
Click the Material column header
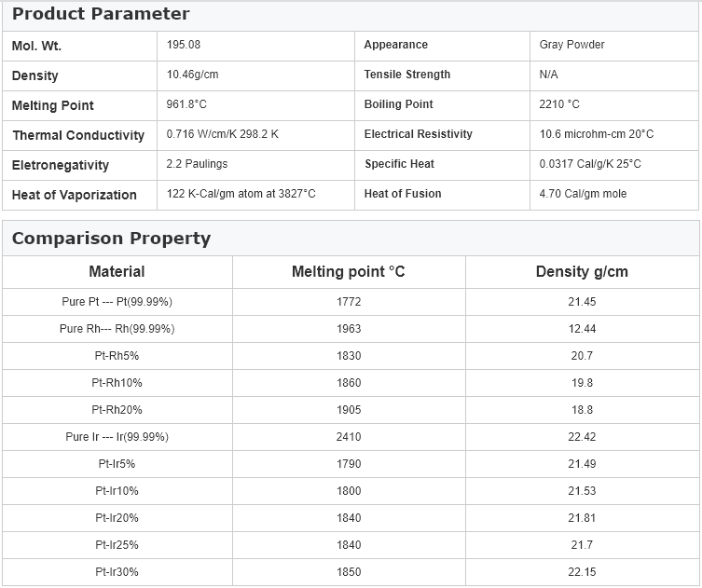tap(117, 272)
